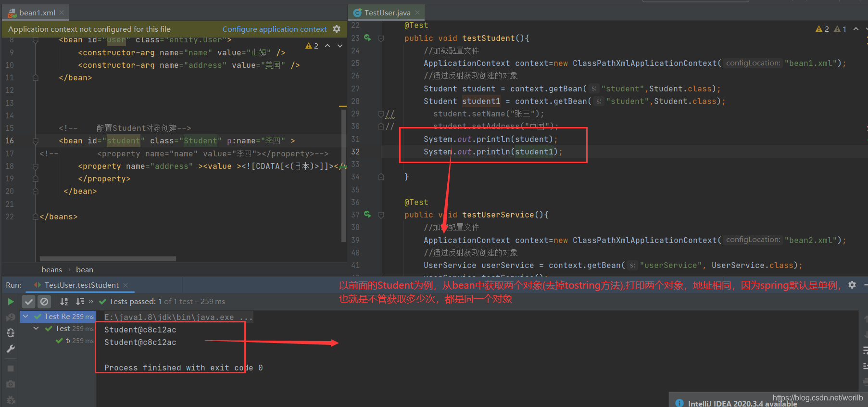Click Configure application context link
This screenshot has height=407, width=868.
click(275, 29)
